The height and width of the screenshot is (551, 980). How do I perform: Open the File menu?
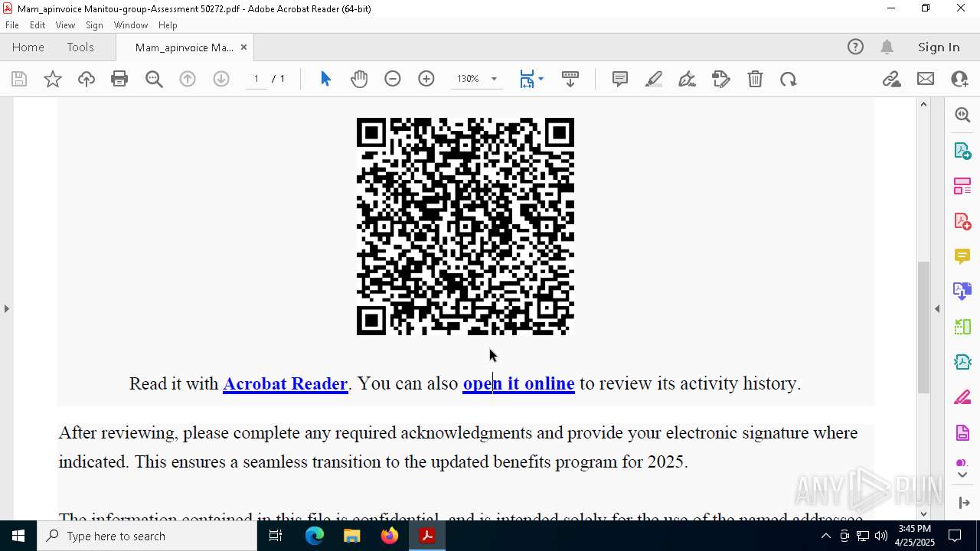pyautogui.click(x=12, y=25)
